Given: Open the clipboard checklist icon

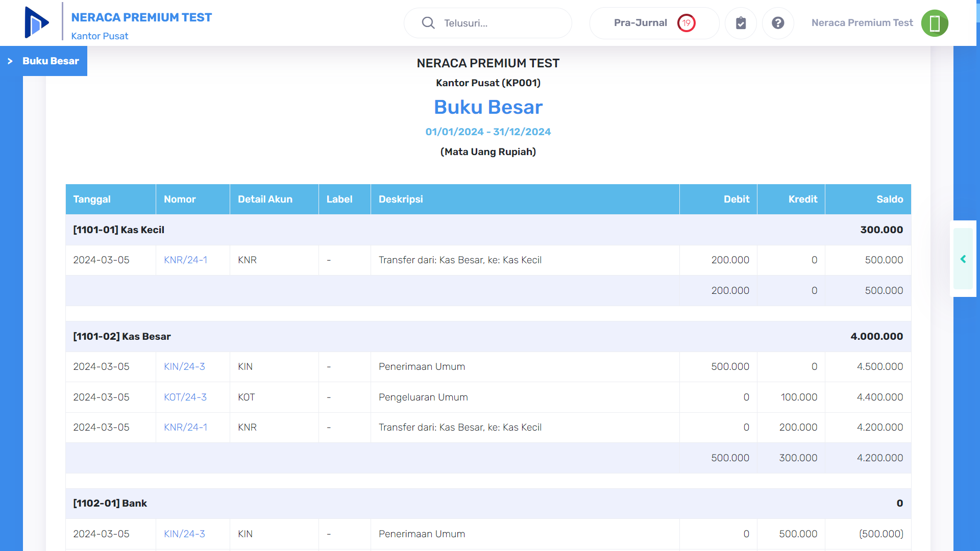Looking at the screenshot, I should (x=741, y=23).
